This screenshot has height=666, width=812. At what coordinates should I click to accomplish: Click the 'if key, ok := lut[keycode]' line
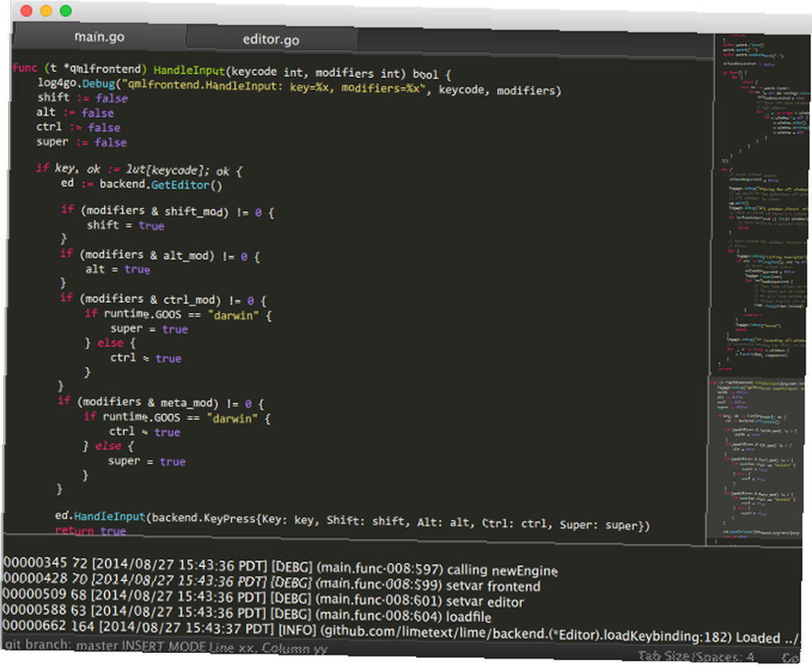pyautogui.click(x=139, y=170)
